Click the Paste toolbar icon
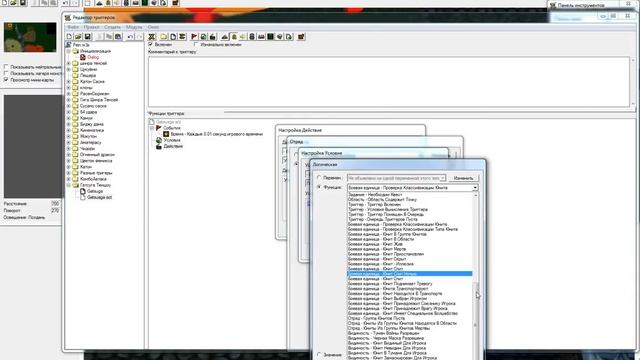This screenshot has width=640, height=360. (118, 37)
